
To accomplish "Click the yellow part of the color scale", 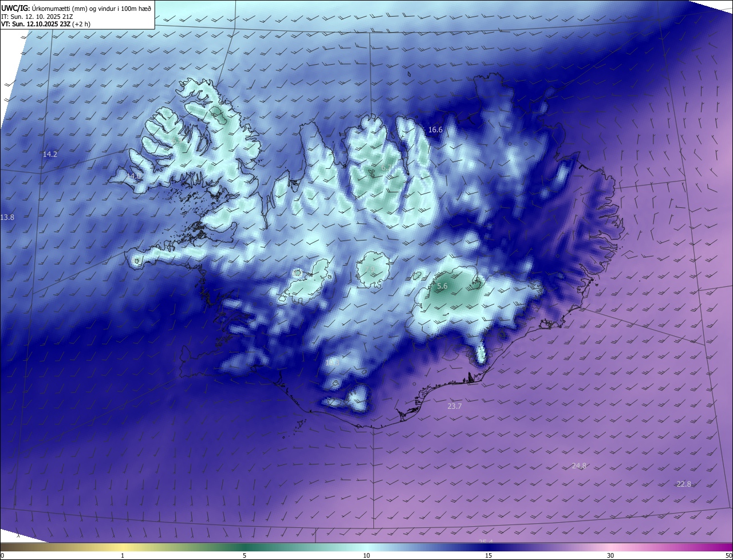I will click(123, 547).
